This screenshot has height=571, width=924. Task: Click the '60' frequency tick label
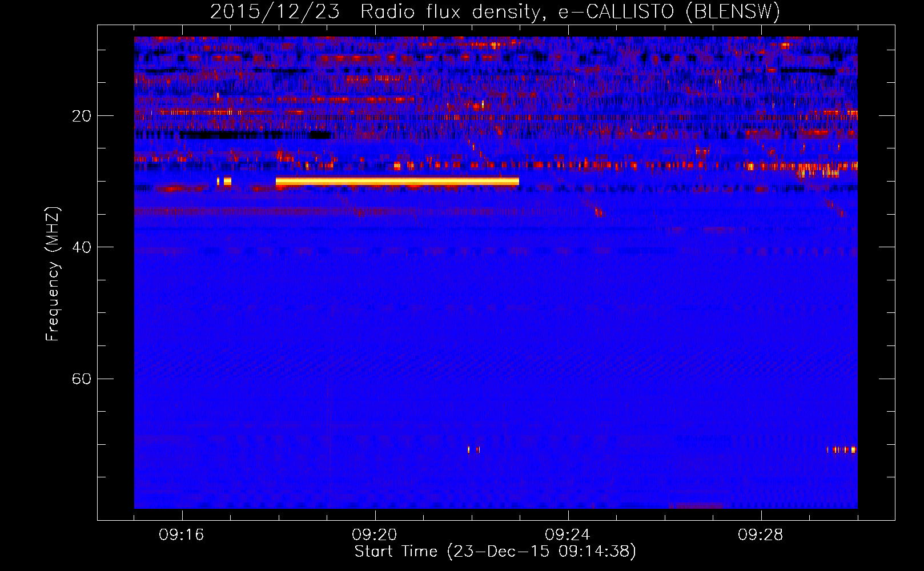coord(82,379)
